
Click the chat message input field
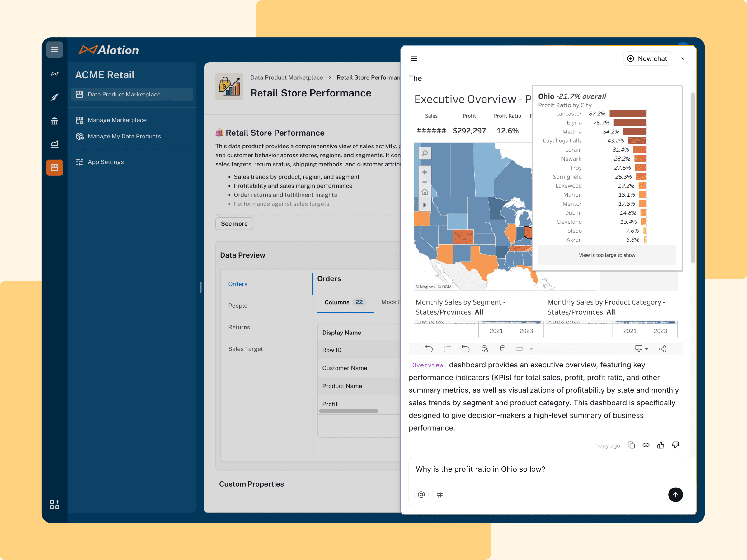point(506,469)
